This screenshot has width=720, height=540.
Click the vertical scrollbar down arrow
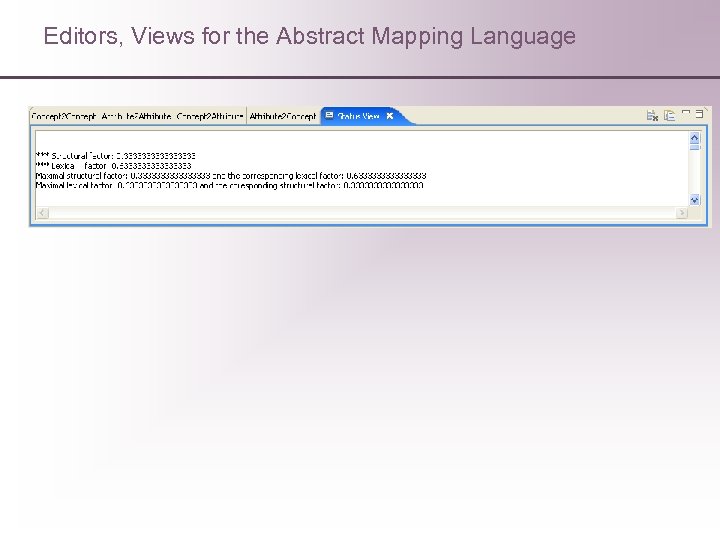(695, 200)
